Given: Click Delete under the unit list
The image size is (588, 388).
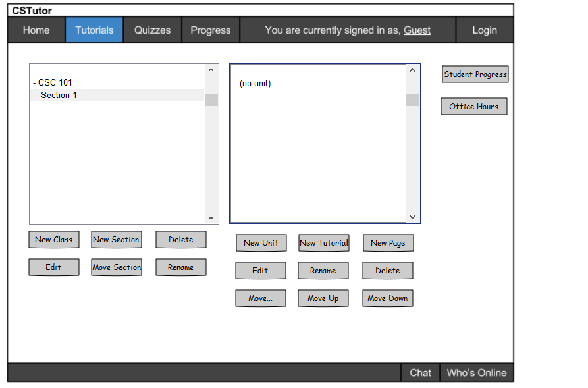Looking at the screenshot, I should point(388,271).
